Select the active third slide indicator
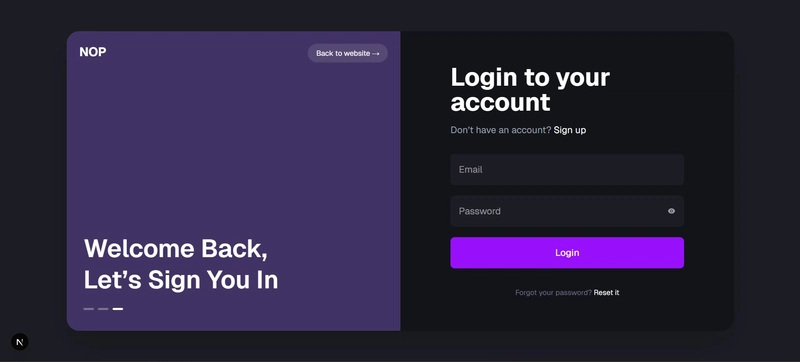This screenshot has height=362, width=800. [118, 309]
